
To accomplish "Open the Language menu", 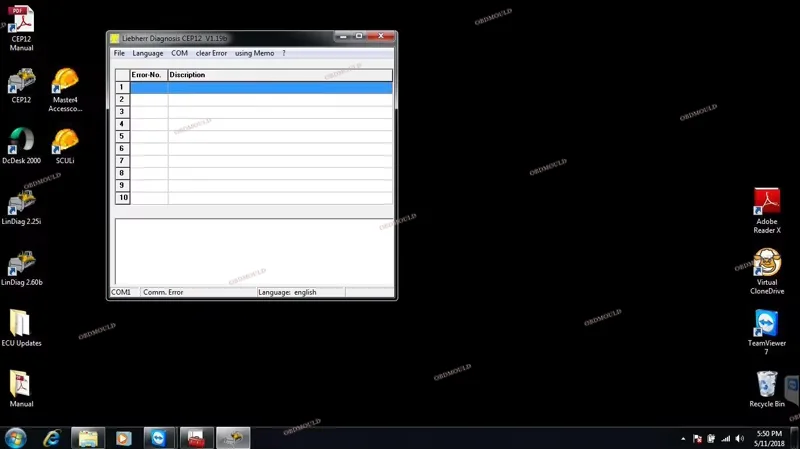I will tap(147, 53).
